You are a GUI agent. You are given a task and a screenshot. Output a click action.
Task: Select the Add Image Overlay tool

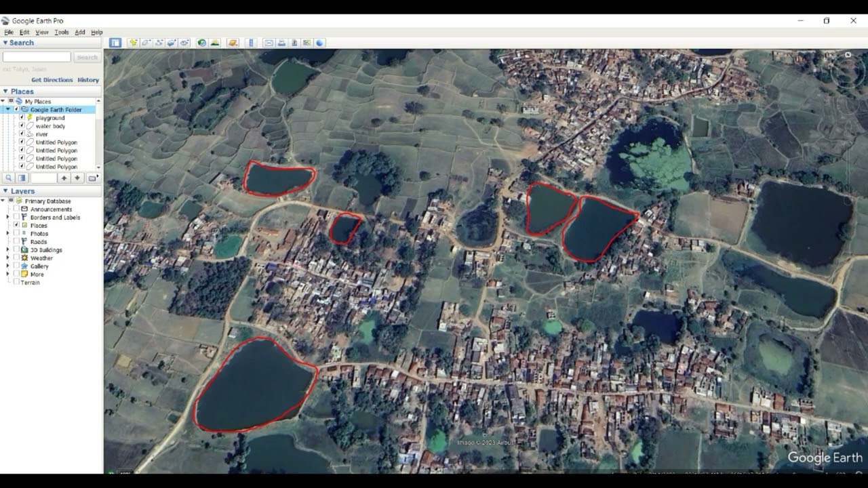pos(172,43)
